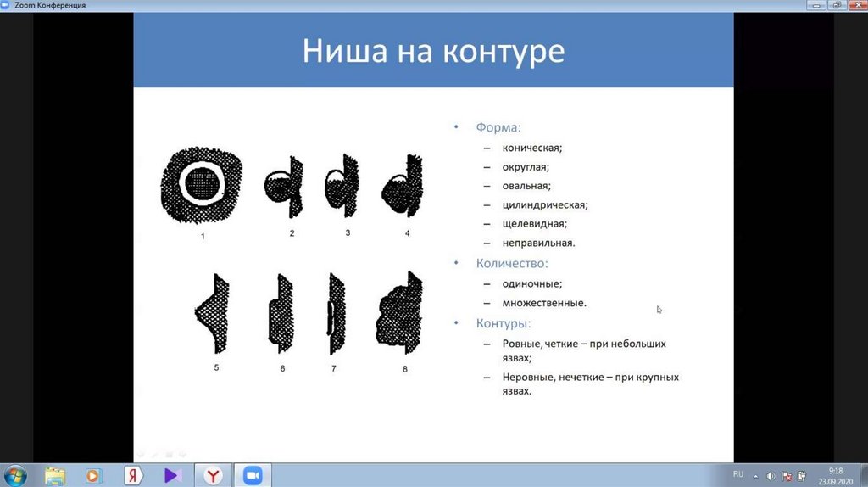Click conical niche diagram number 5

pos(213,314)
